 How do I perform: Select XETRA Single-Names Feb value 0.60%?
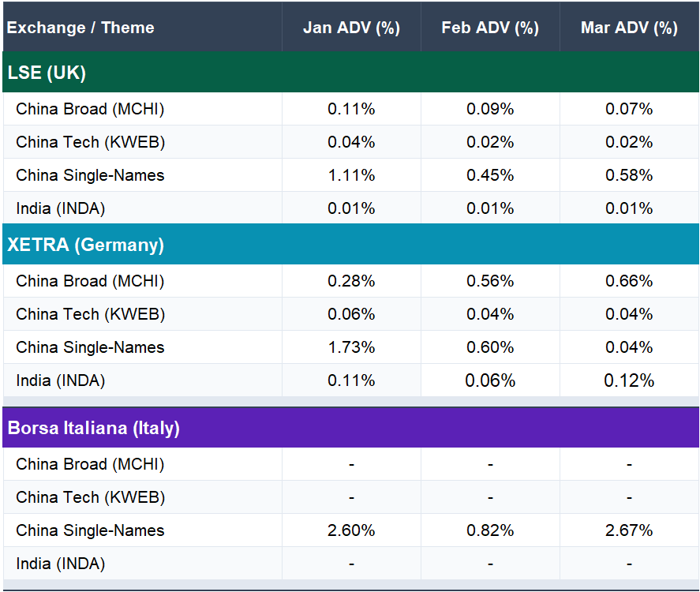point(490,347)
